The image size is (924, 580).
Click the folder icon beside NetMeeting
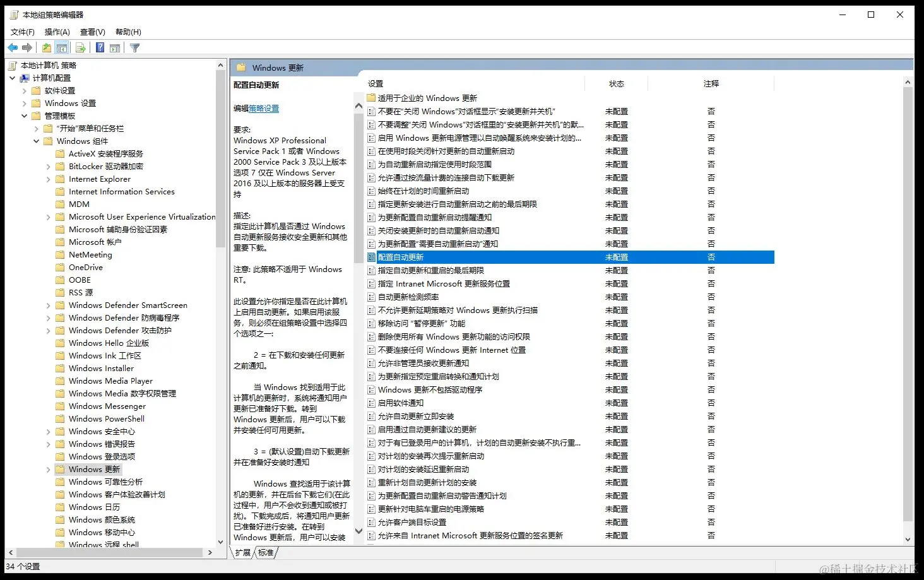61,255
